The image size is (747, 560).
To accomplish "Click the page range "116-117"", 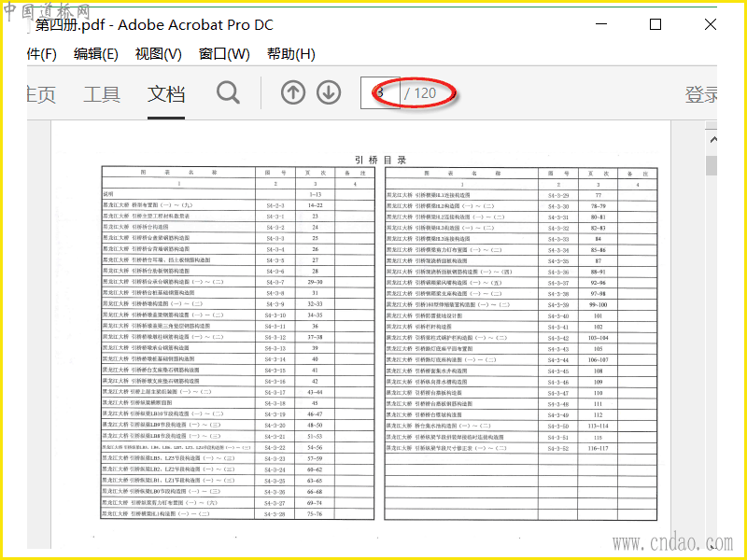I will [599, 448].
